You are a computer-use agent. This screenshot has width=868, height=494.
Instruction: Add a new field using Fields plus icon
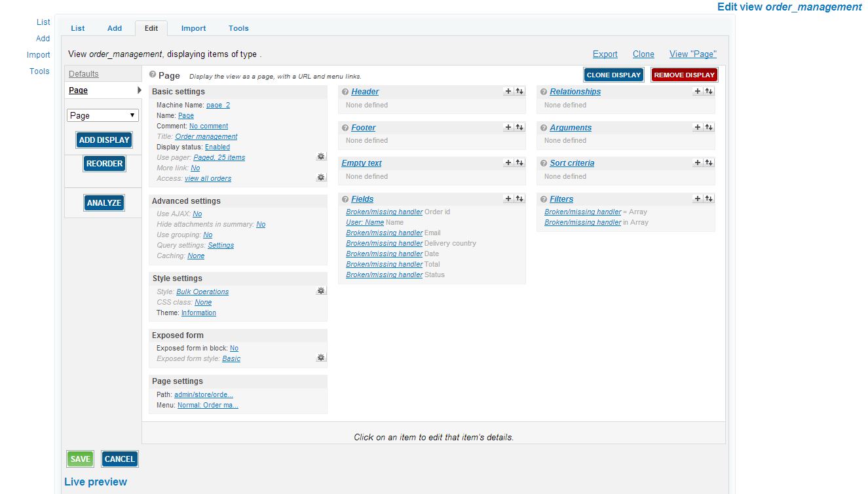[508, 199]
